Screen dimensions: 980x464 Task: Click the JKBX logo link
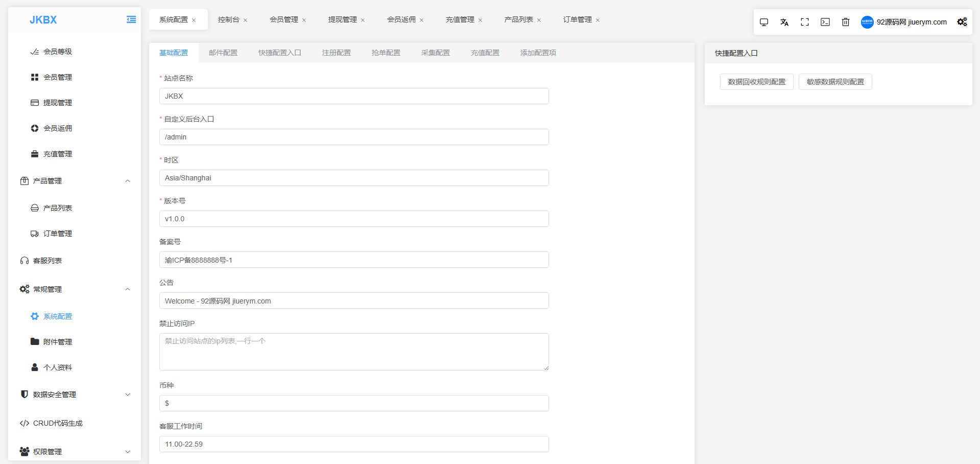43,20
